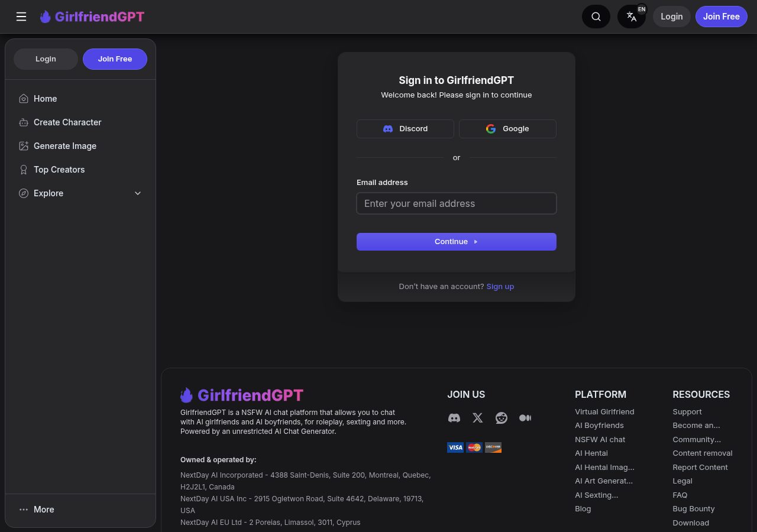Click the NextDay AI EU Ltd address line
This screenshot has height=532, width=757.
tap(270, 523)
